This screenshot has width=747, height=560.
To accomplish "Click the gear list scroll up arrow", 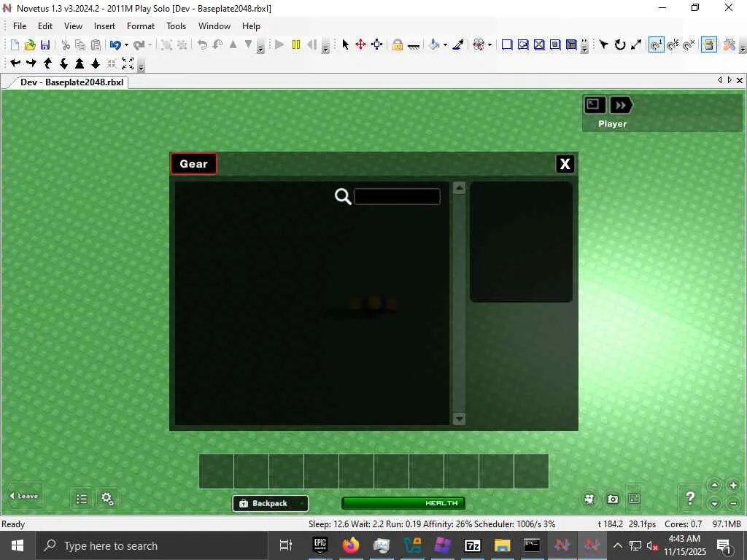I will coord(460,187).
